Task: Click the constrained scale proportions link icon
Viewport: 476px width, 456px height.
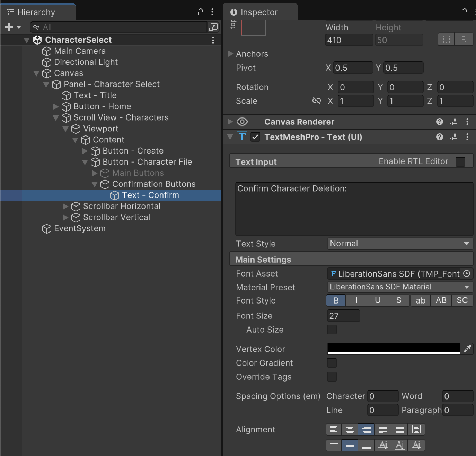Action: pyautogui.click(x=316, y=101)
